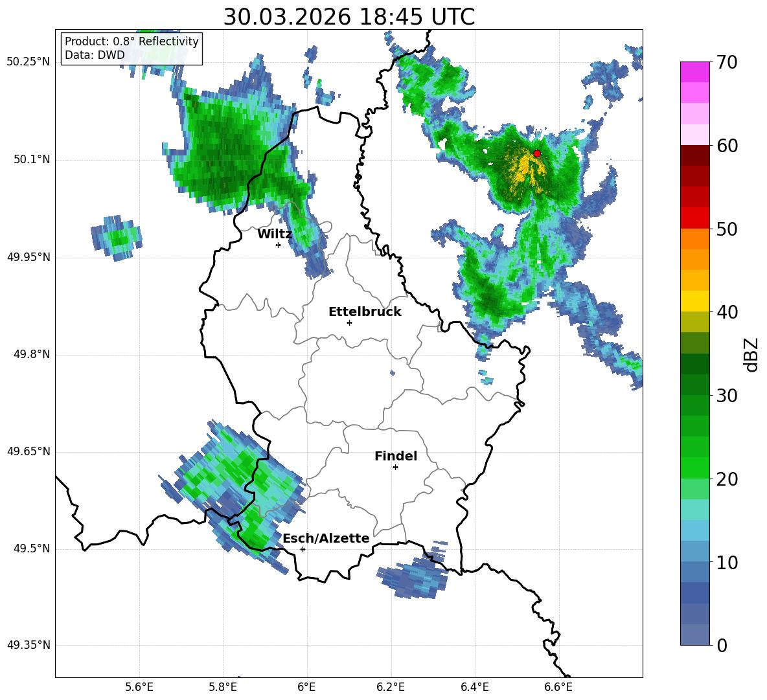This screenshot has width=767, height=700.
Task: Click the yellow colorbar segment at 40
Action: tap(694, 301)
